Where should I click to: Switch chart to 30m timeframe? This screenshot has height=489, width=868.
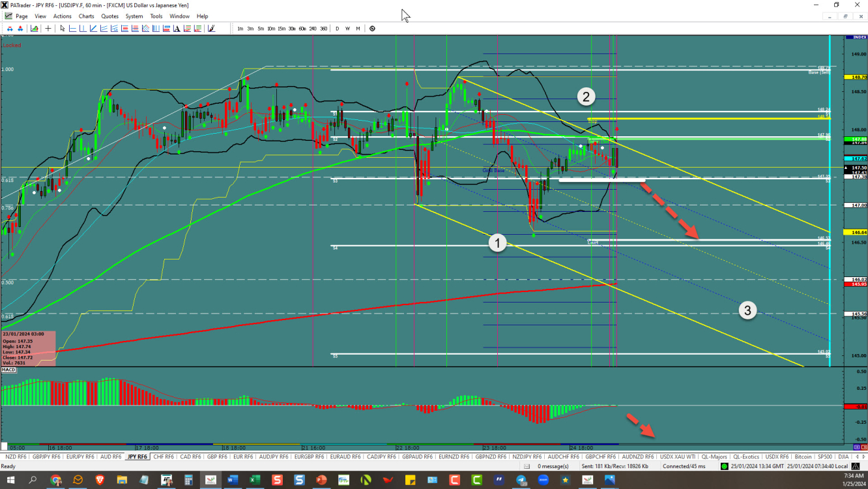pyautogui.click(x=292, y=29)
